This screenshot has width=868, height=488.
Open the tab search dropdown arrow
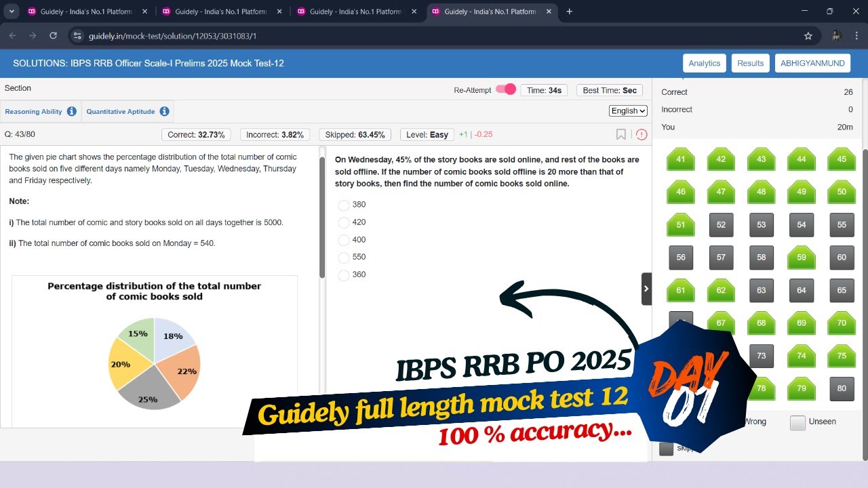[x=12, y=12]
